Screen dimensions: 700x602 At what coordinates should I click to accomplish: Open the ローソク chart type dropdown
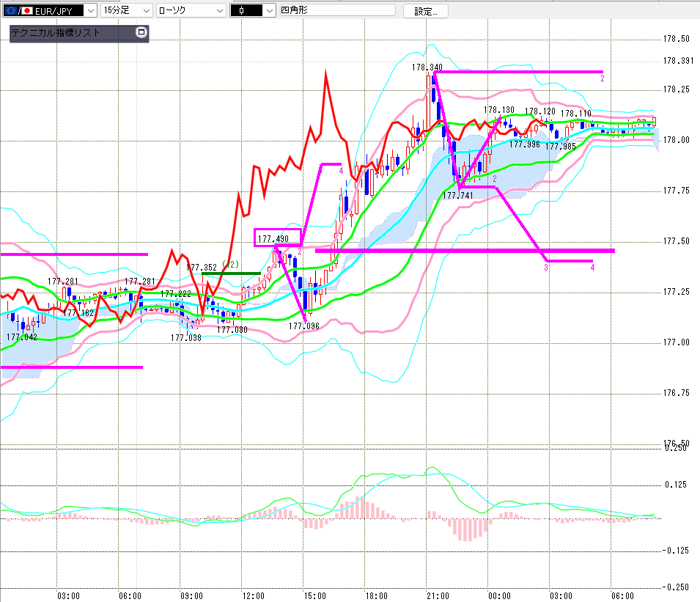click(191, 10)
